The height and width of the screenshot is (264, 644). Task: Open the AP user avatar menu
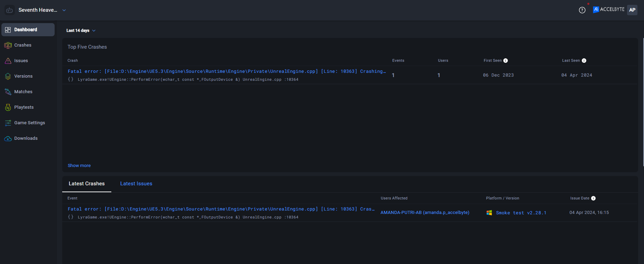pyautogui.click(x=632, y=10)
